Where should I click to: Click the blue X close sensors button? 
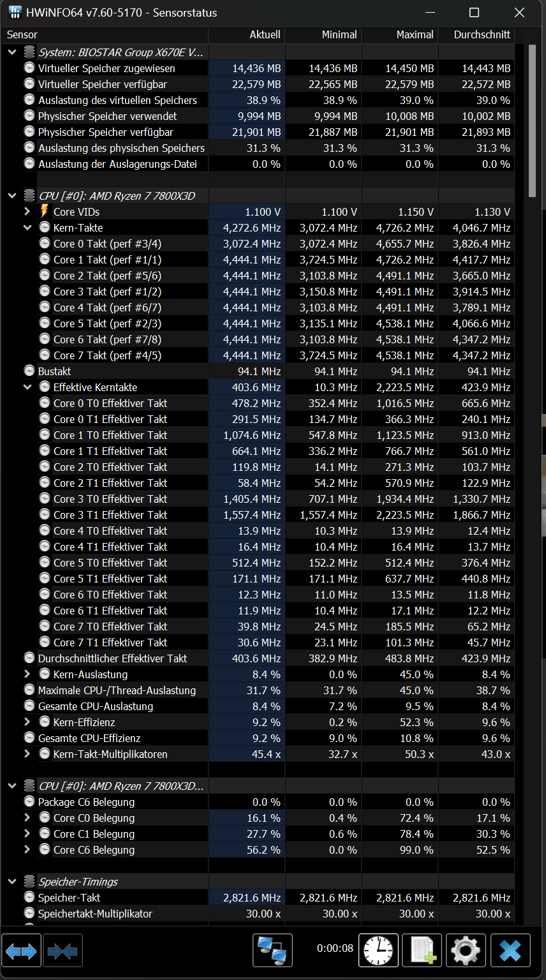coord(510,951)
